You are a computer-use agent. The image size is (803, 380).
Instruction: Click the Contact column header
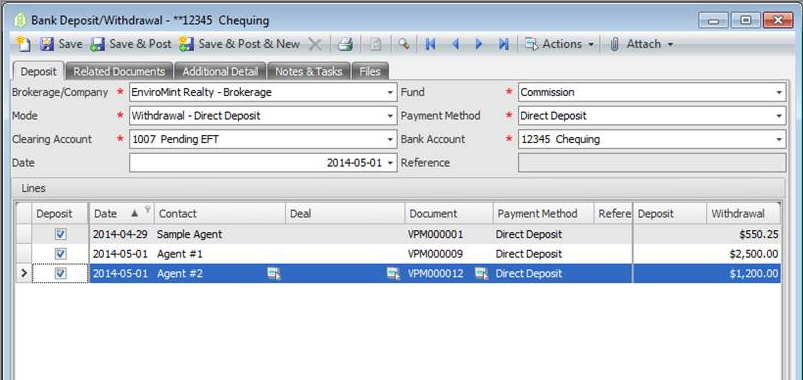(x=220, y=214)
